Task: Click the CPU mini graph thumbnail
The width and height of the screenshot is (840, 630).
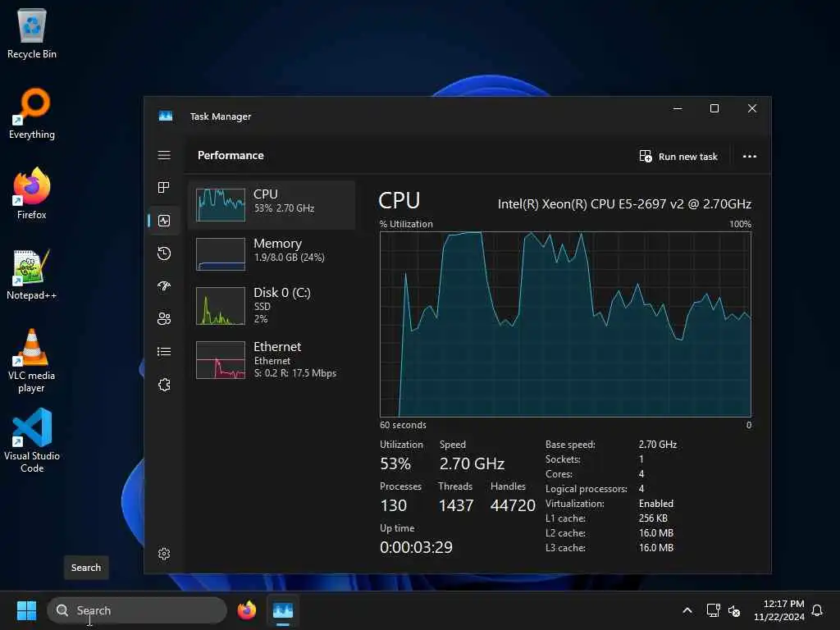Action: 220,204
